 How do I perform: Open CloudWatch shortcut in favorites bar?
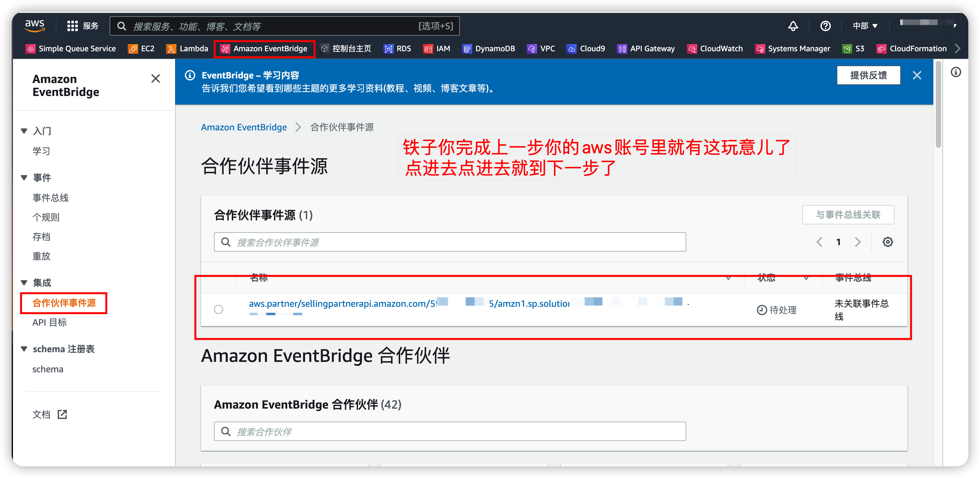[x=715, y=49]
